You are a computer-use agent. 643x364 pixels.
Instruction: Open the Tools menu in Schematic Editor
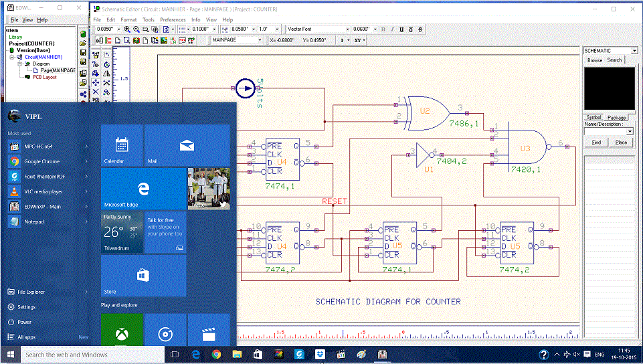[149, 19]
